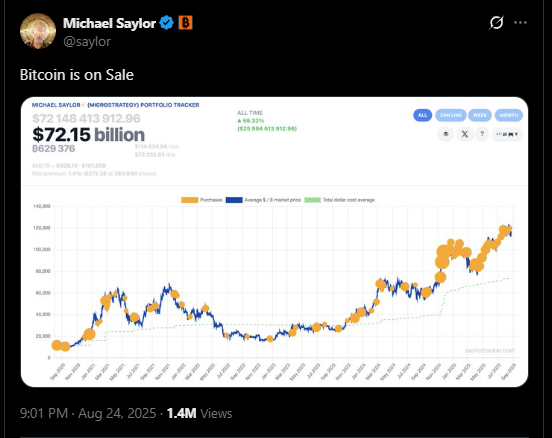Image resolution: width=552 pixels, height=438 pixels.
Task: Click the 1.4M Views count
Action: point(200,413)
